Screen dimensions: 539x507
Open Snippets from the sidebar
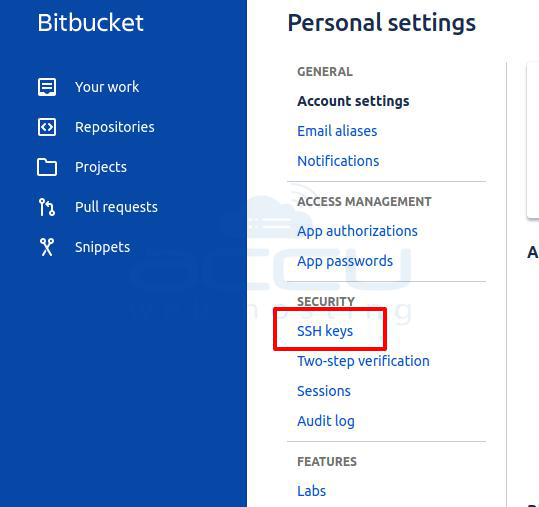102,247
